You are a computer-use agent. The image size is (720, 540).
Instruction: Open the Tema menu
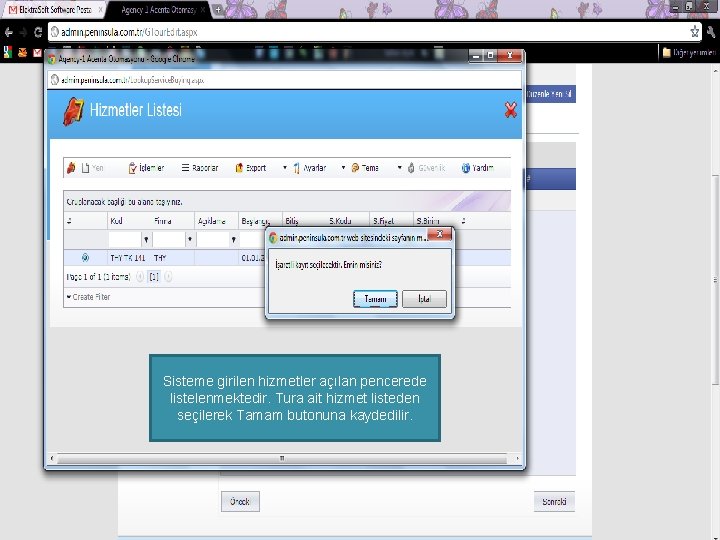[x=365, y=168]
